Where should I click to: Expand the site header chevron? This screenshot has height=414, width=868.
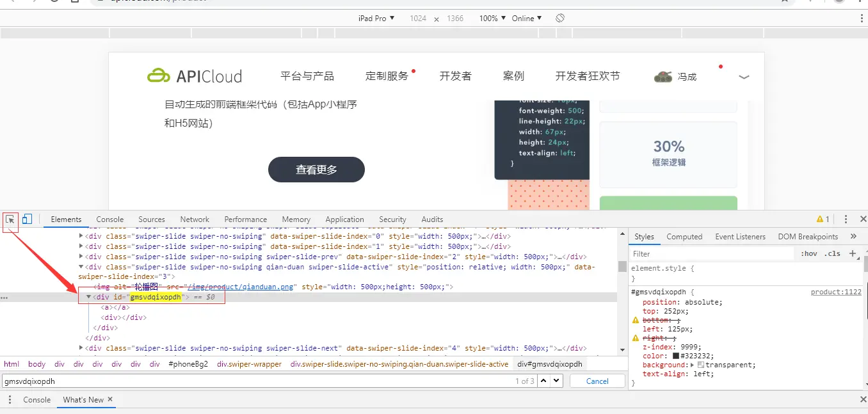point(744,77)
